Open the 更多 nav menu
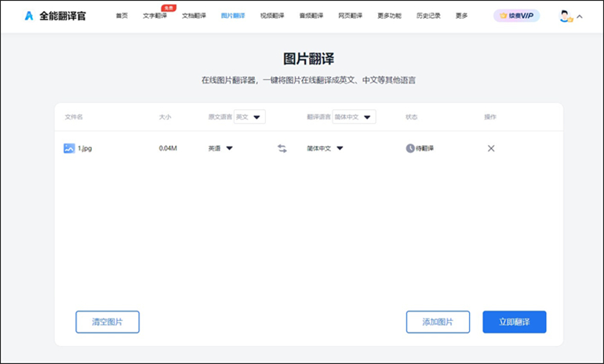This screenshot has width=604, height=364. (461, 16)
